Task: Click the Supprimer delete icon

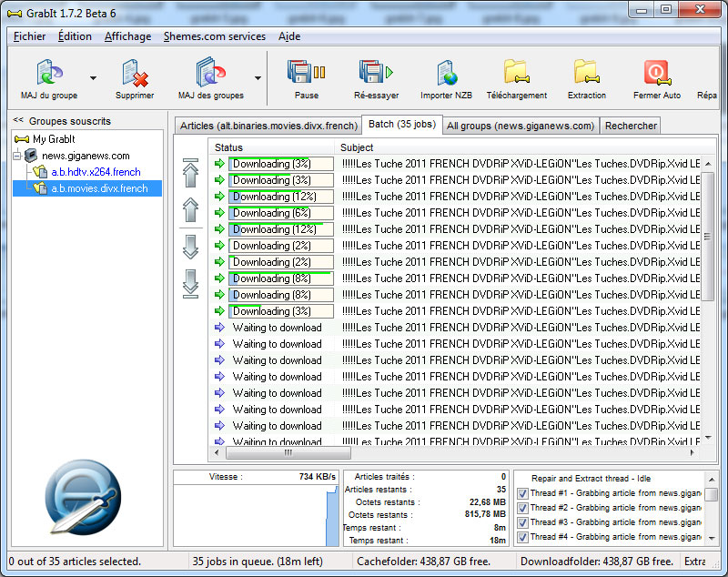Action: click(x=135, y=73)
